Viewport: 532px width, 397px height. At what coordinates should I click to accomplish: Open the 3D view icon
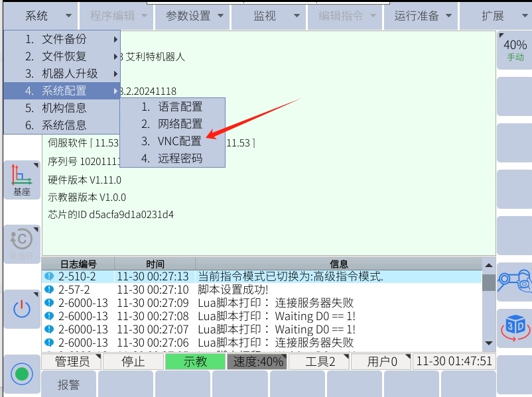514,327
